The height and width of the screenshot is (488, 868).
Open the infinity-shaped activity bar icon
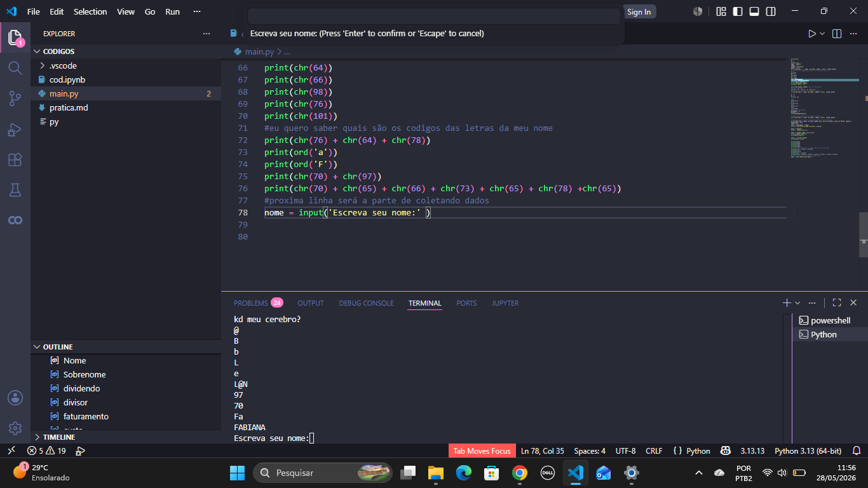click(x=15, y=220)
